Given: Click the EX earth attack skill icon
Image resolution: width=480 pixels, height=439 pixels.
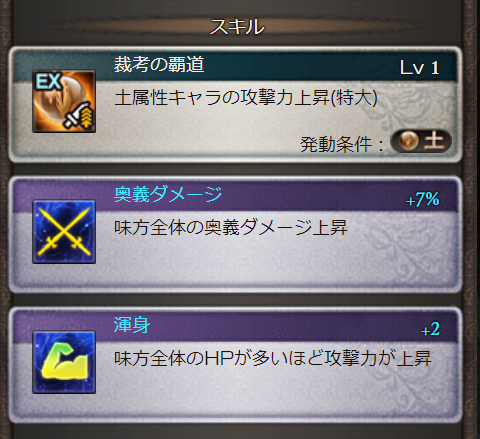Looking at the screenshot, I should point(64,101).
